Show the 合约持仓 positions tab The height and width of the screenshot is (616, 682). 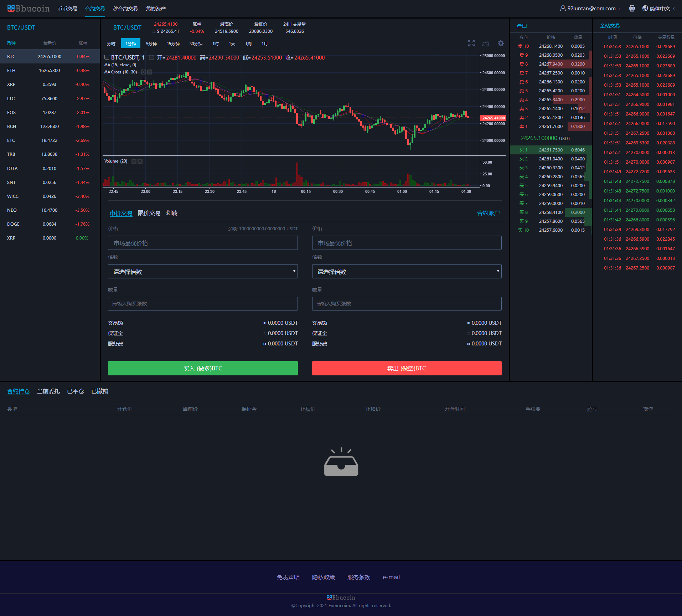pos(19,391)
